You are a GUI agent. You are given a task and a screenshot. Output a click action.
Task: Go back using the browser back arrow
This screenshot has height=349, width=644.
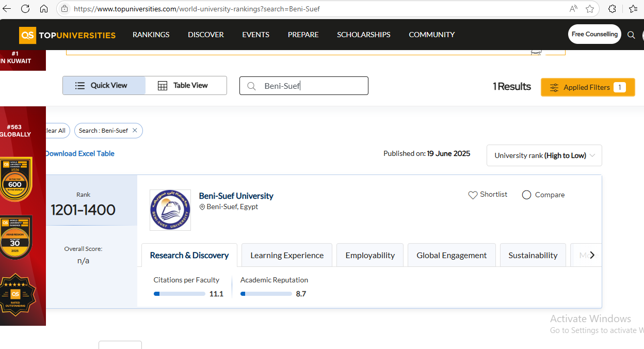click(x=7, y=9)
